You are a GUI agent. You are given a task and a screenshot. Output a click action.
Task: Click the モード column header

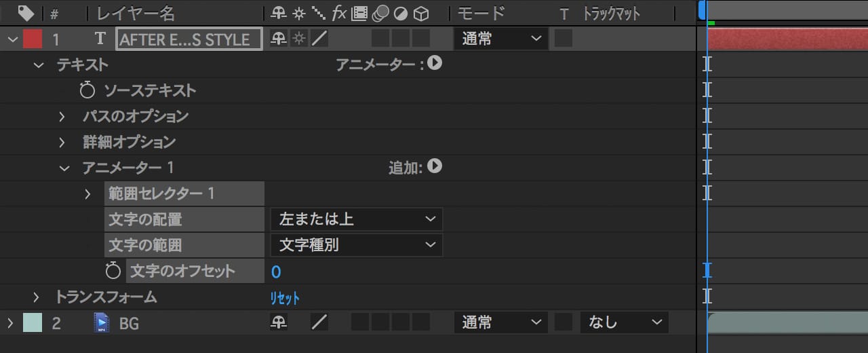pyautogui.click(x=480, y=13)
